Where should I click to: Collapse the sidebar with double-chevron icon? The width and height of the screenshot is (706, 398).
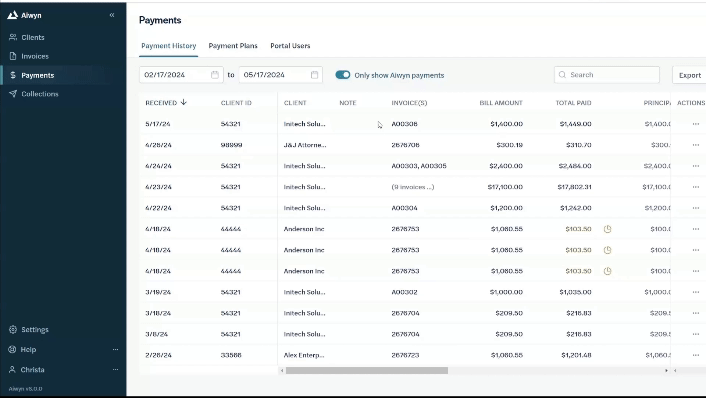point(112,15)
